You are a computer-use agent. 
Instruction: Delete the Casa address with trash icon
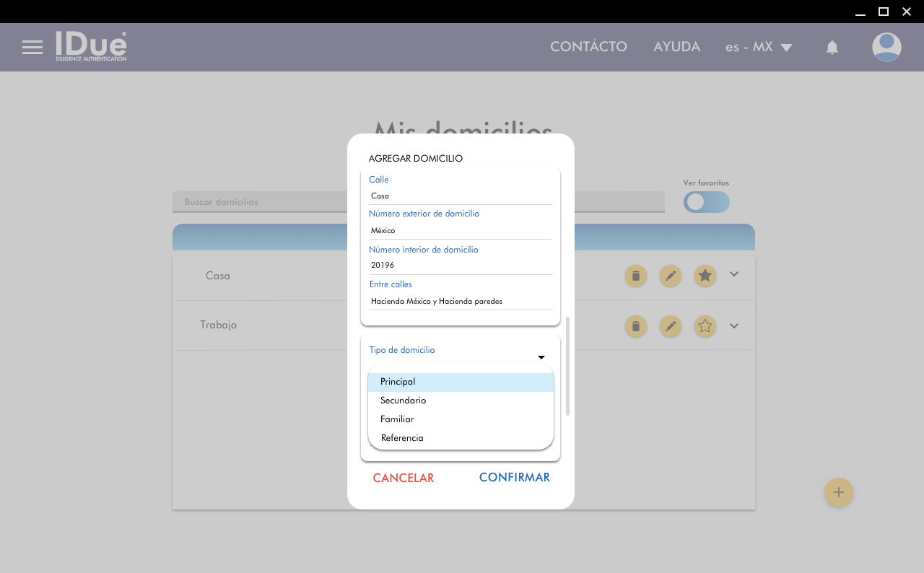[635, 276]
